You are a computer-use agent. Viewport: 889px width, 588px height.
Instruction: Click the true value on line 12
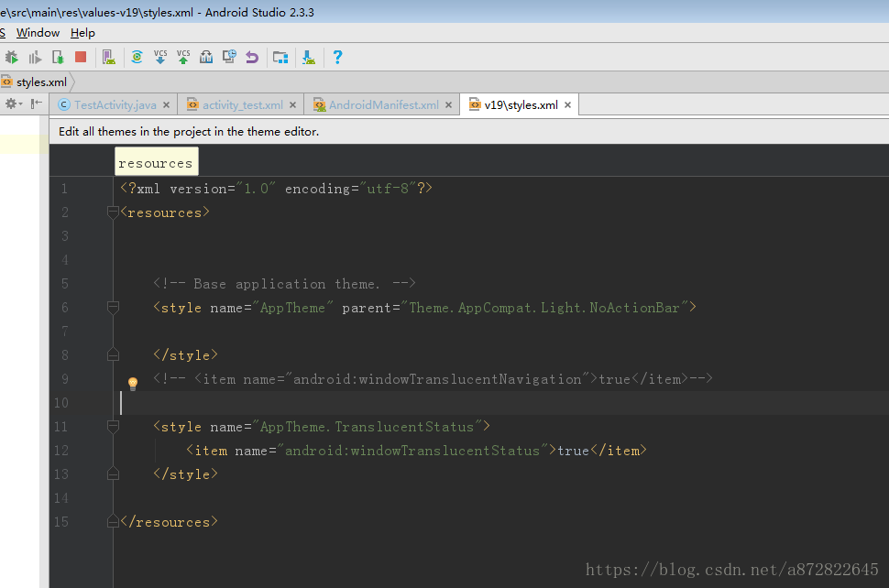click(573, 451)
